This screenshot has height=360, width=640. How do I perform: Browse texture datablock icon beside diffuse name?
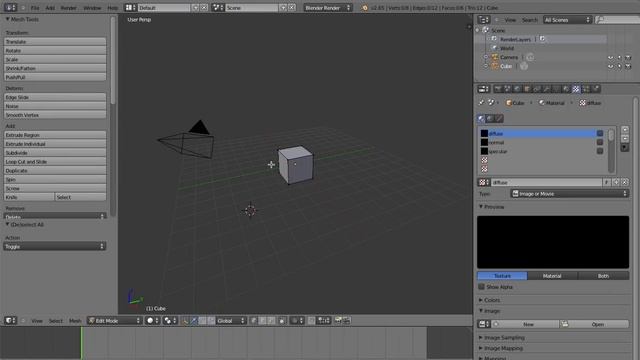point(484,182)
